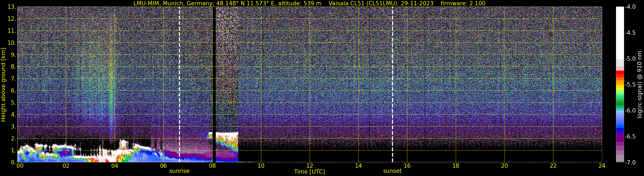This screenshot has height=176, width=644.
Task: Click the -6.0 colorbar label
Action: coord(630,111)
